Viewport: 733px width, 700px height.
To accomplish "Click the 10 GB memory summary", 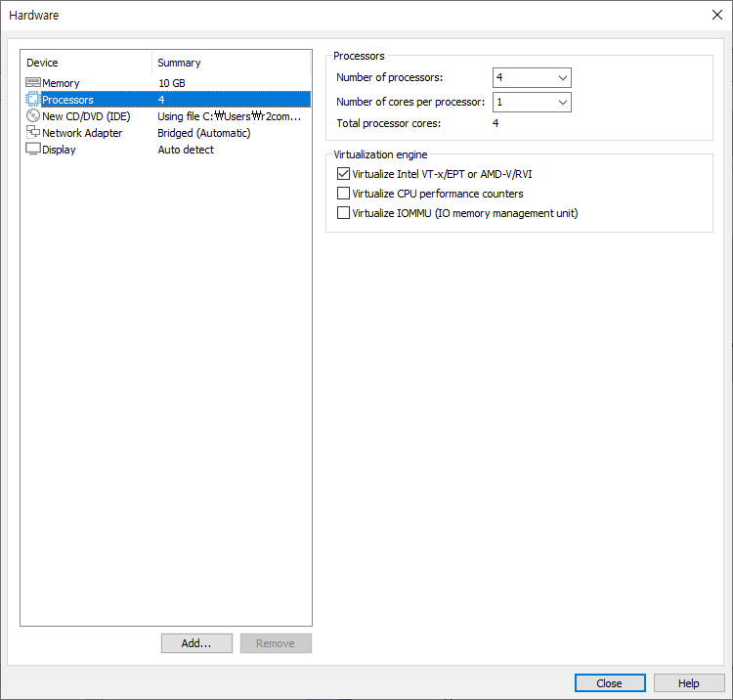I will [x=172, y=83].
